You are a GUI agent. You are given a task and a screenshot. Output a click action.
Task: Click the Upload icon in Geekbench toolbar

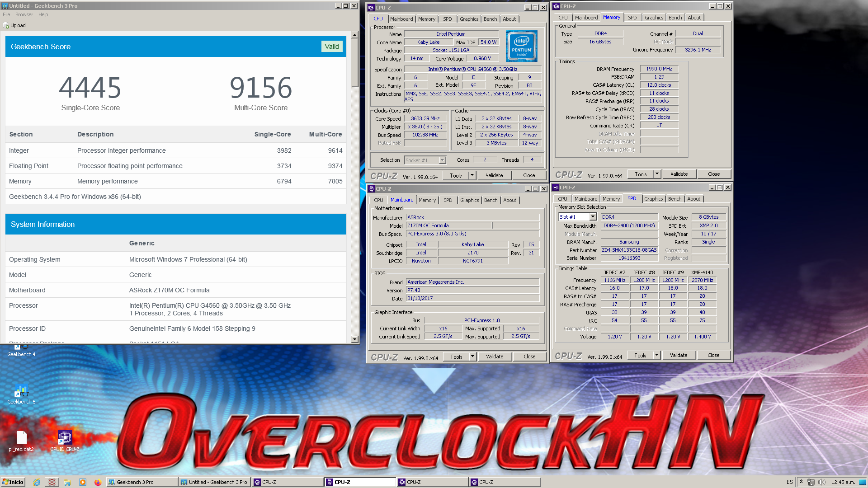click(x=6, y=25)
